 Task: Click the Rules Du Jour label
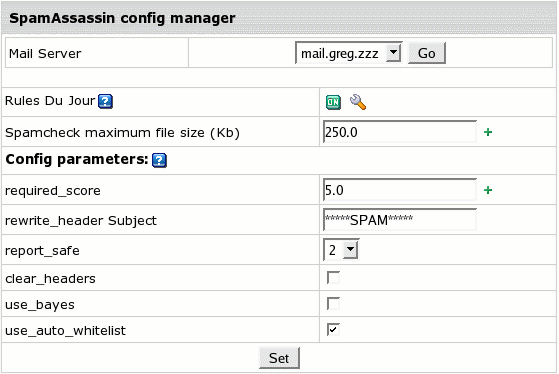pyautogui.click(x=50, y=101)
